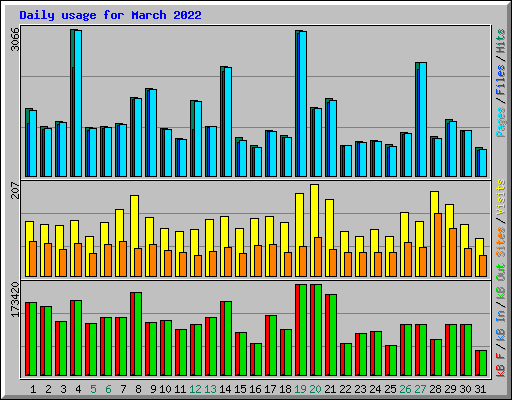Viewport: 512px width, 400px height.
Task: Click the cyan hits bar for day 9
Action: tap(153, 133)
